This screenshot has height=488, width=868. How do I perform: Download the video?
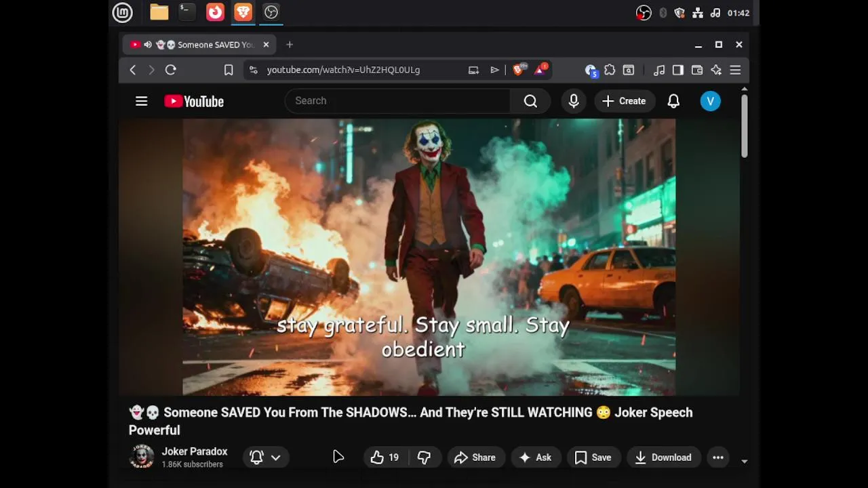tap(664, 457)
